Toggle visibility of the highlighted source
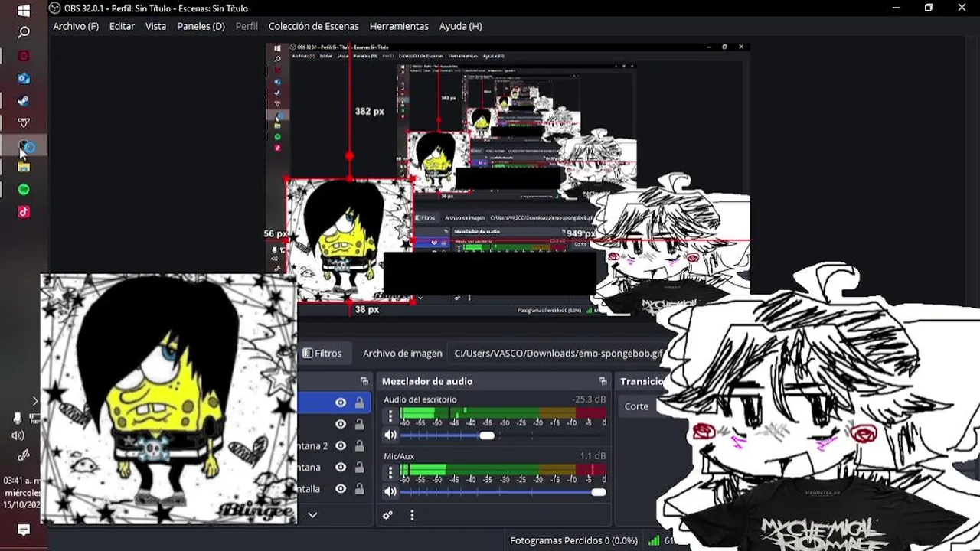980x551 pixels. [341, 403]
